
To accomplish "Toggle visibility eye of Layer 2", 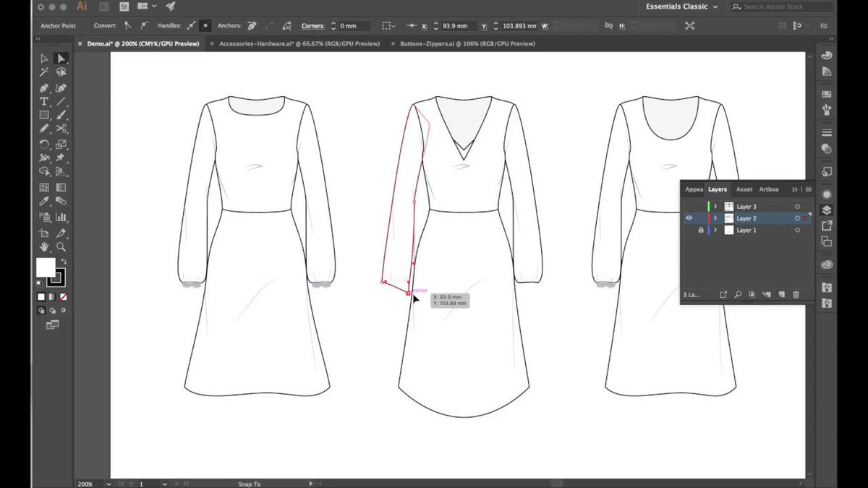I will tap(689, 218).
